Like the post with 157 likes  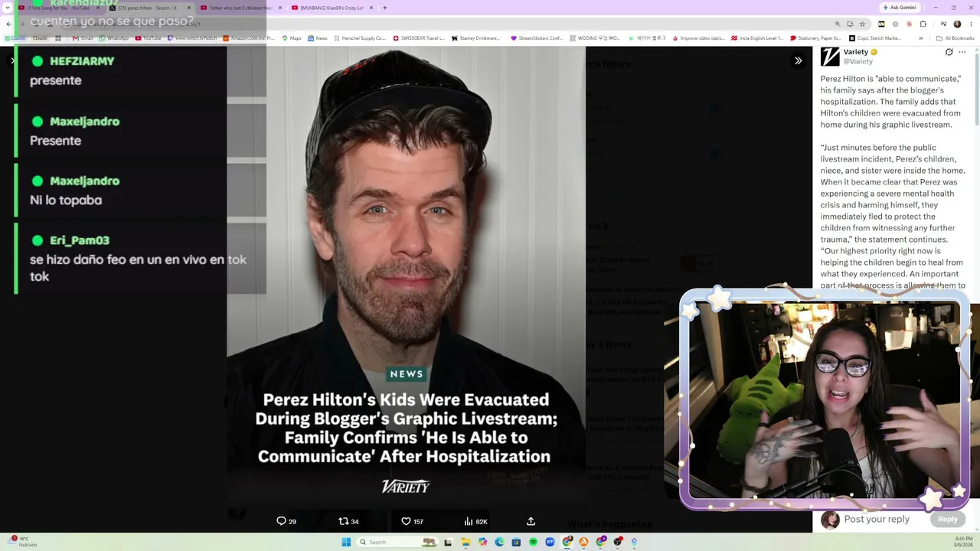pos(412,521)
